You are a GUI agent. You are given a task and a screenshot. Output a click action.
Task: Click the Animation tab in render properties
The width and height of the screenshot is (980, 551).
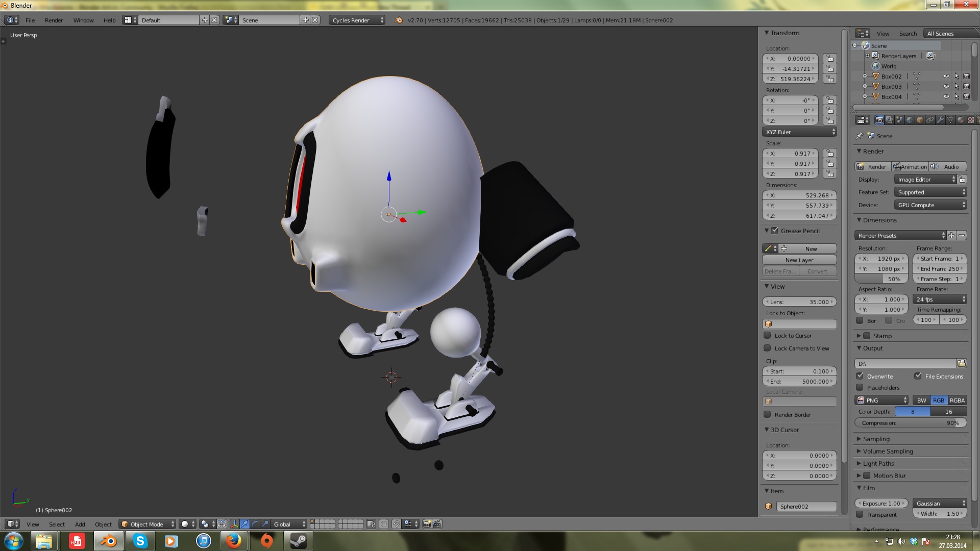click(910, 166)
